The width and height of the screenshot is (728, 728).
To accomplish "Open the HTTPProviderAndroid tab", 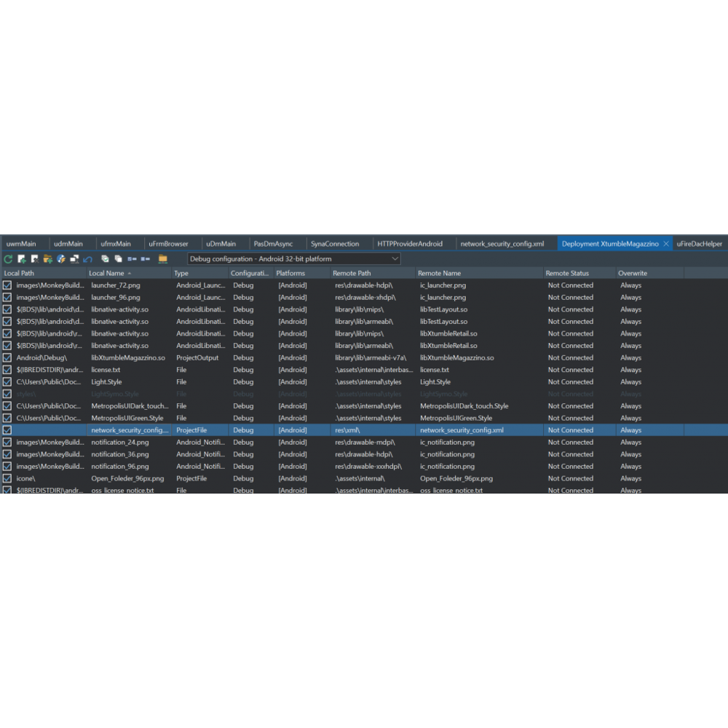I will pyautogui.click(x=410, y=244).
